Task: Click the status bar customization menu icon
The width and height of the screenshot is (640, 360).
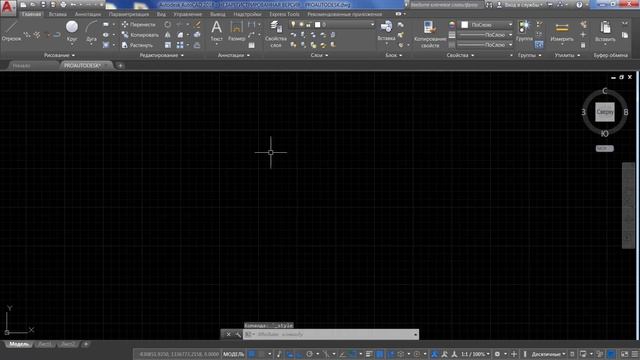Action: click(635, 354)
